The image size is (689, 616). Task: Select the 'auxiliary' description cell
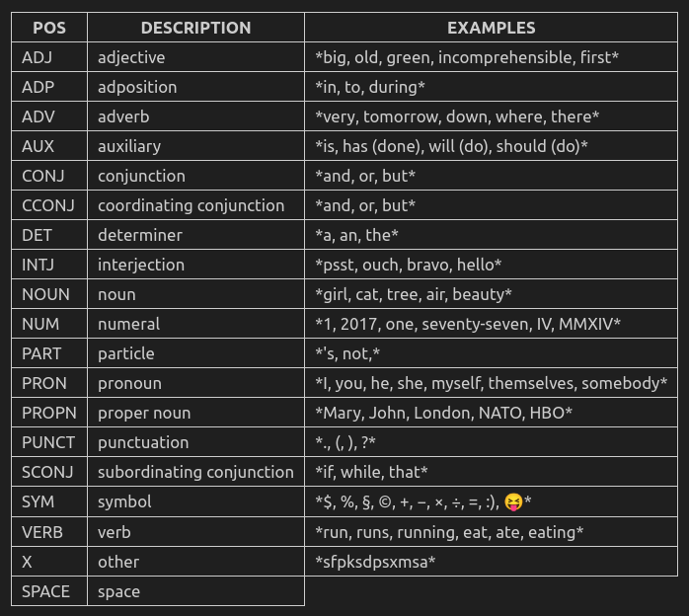129,146
